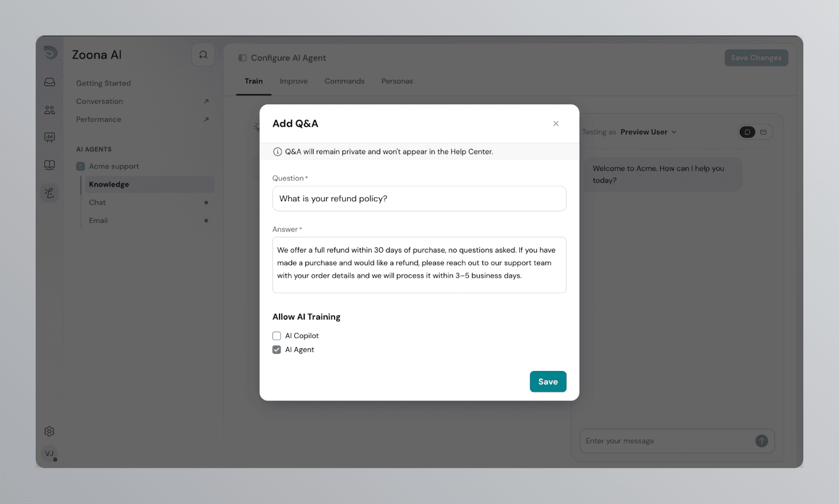Click the Question input field
This screenshot has width=839, height=504.
tap(419, 199)
